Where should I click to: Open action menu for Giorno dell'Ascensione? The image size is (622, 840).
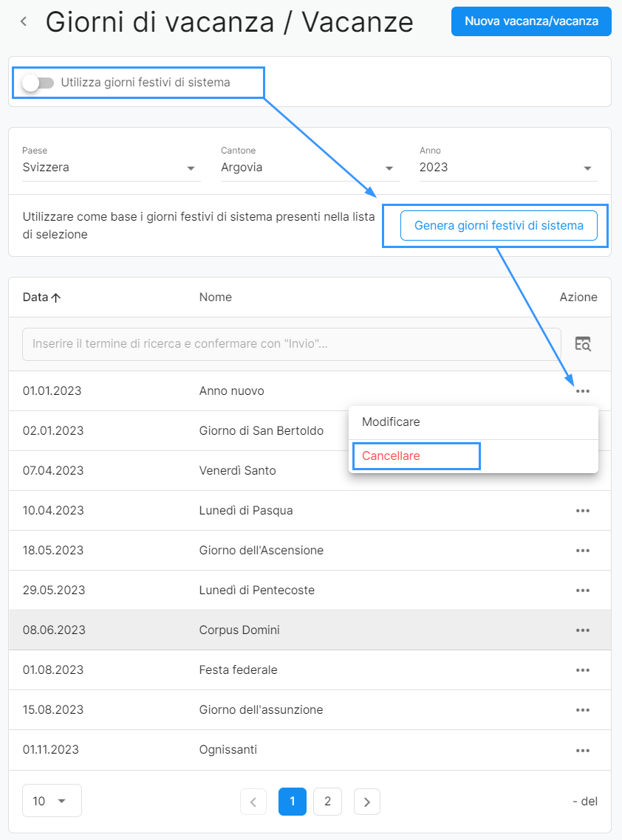583,551
